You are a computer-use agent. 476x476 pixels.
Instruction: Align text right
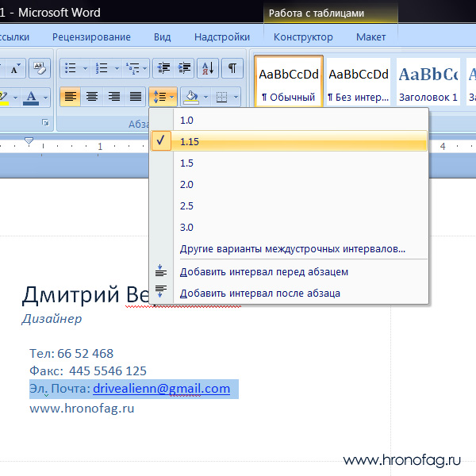[x=113, y=97]
